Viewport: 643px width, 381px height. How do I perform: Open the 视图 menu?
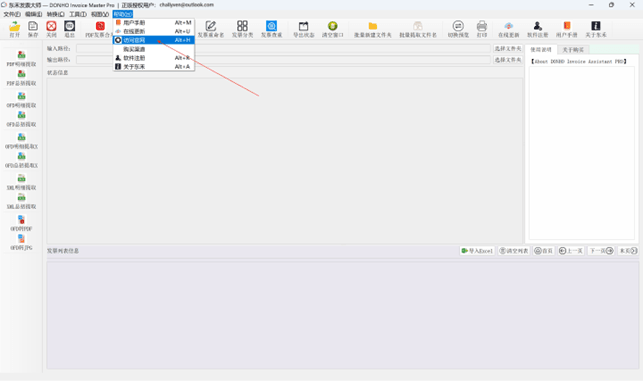(x=100, y=14)
